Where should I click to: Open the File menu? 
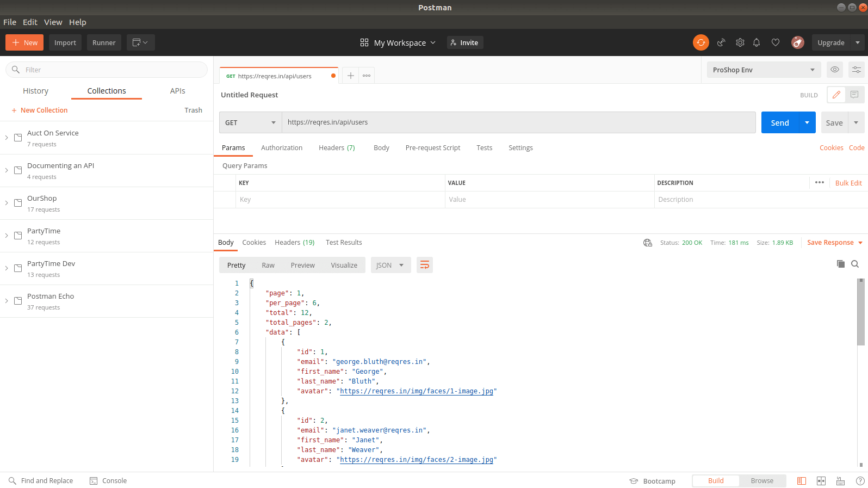click(x=10, y=22)
